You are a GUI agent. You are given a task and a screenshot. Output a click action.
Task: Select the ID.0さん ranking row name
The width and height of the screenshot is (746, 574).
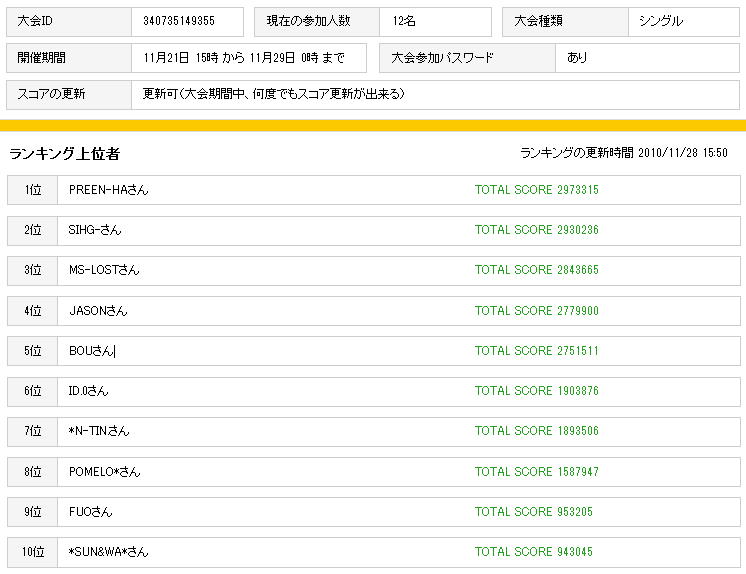click(x=88, y=391)
